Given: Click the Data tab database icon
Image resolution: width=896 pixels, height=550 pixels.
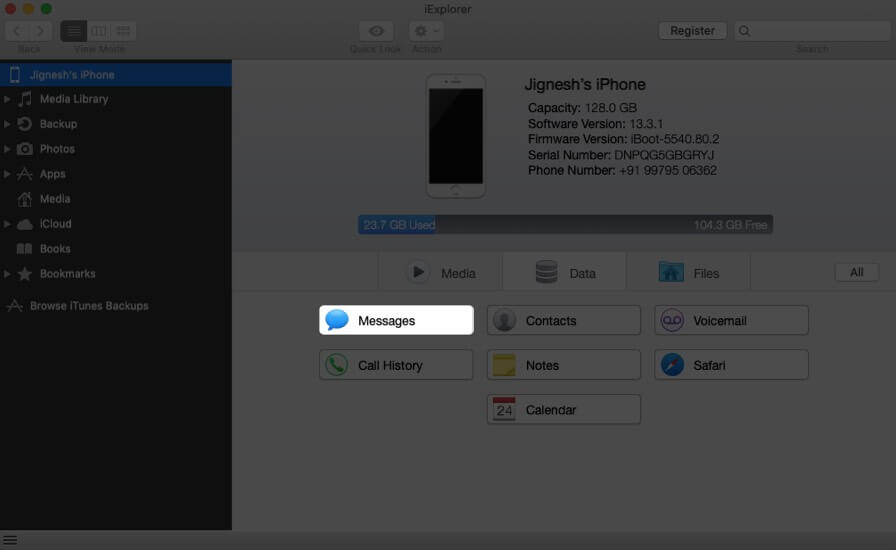Looking at the screenshot, I should tap(546, 272).
